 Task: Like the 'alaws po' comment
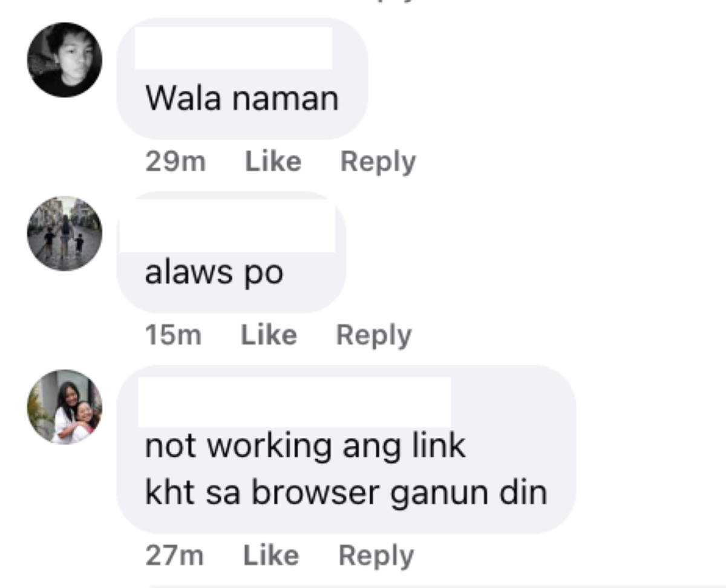269,335
